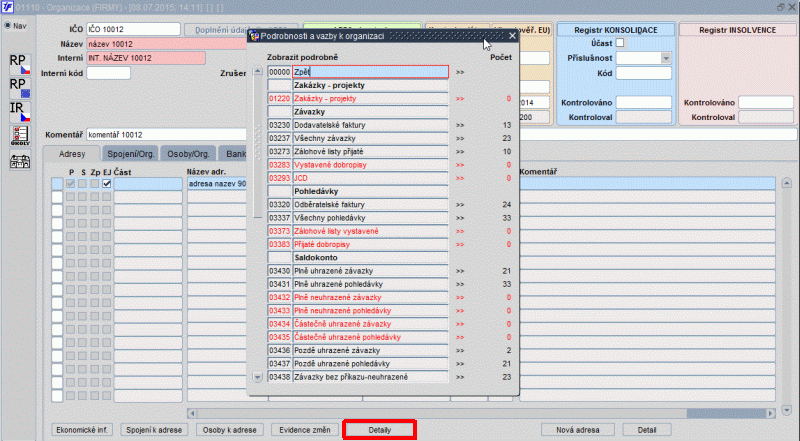800x441 pixels.
Task: Click the Ekonomické inf. button
Action: click(82, 430)
